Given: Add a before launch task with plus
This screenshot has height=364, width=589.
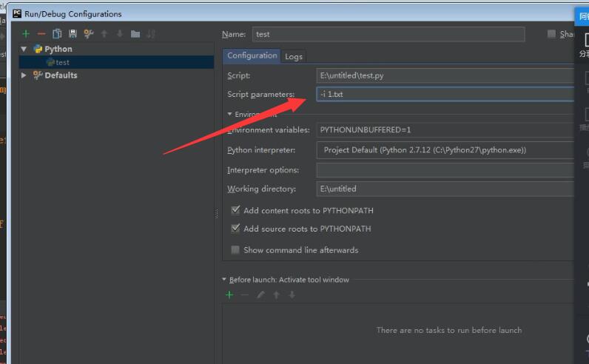Looking at the screenshot, I should pyautogui.click(x=229, y=295).
